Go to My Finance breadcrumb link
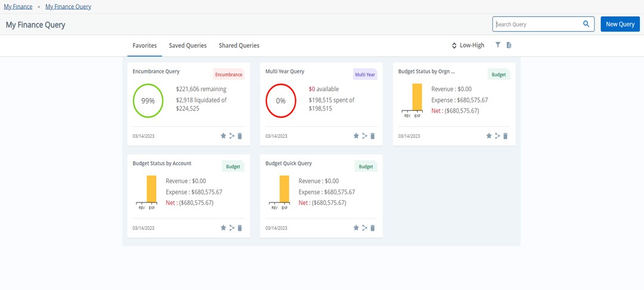The width and height of the screenshot is (644, 290). 18,7
